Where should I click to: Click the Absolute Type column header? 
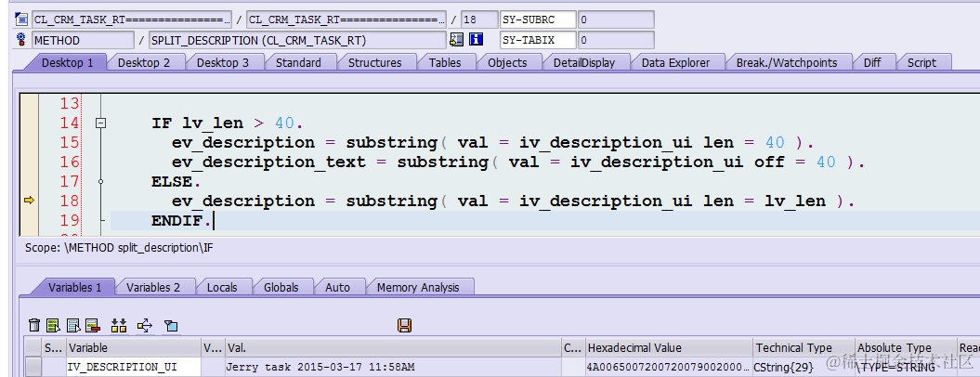(905, 347)
